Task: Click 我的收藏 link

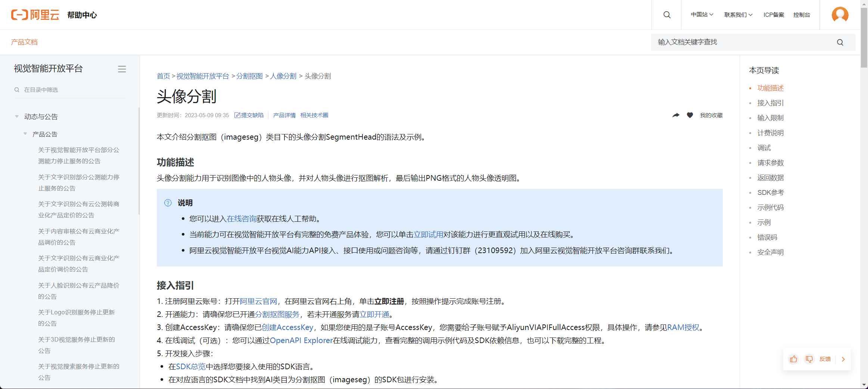Action: [x=711, y=115]
